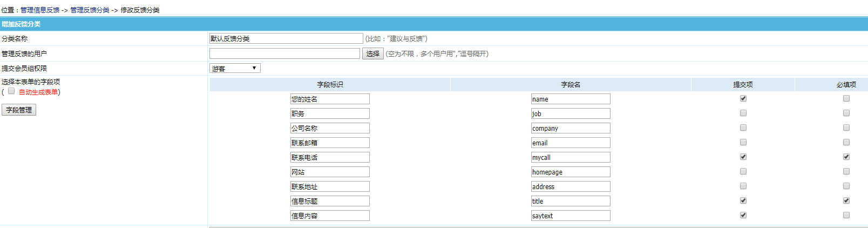Click the title field name input
This screenshot has height=228, width=868.
click(571, 201)
